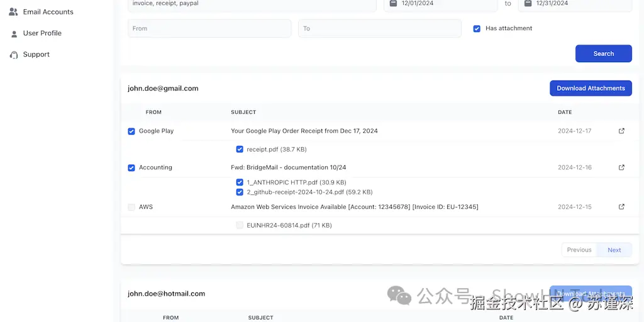
Task: Uncheck the 1_ANTHROPIC HTTP.pdf checkbox
Action: (240, 182)
